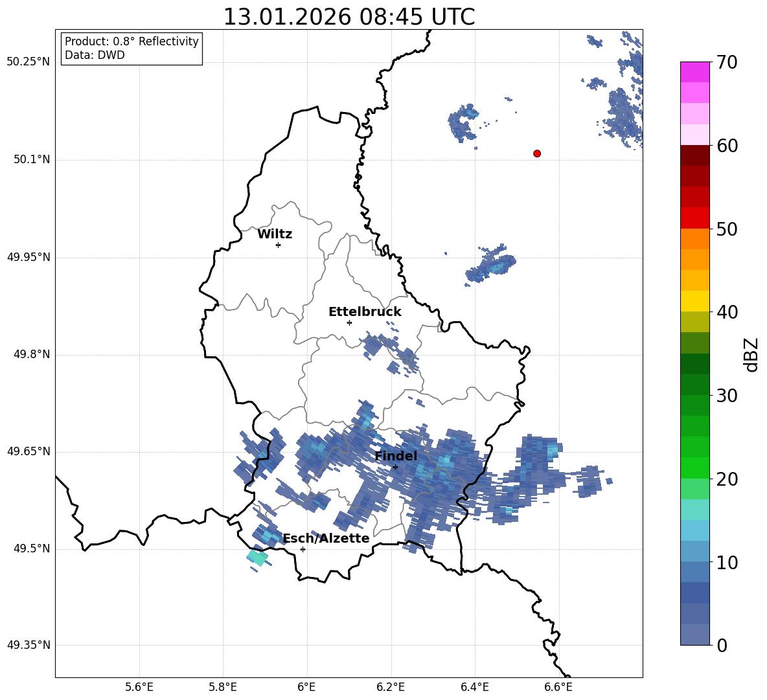The width and height of the screenshot is (767, 700).
Task: Click the 6°E longitude tick label
Action: tap(306, 687)
